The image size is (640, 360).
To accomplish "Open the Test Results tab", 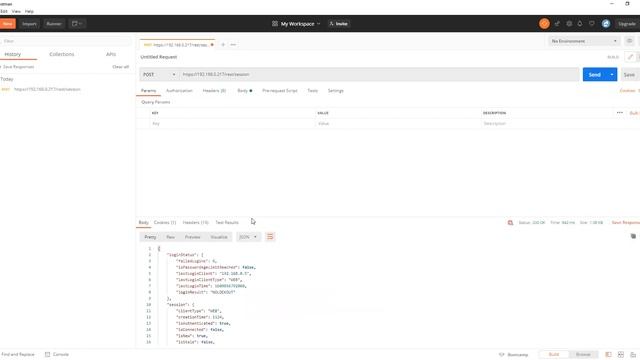I will pos(227,222).
